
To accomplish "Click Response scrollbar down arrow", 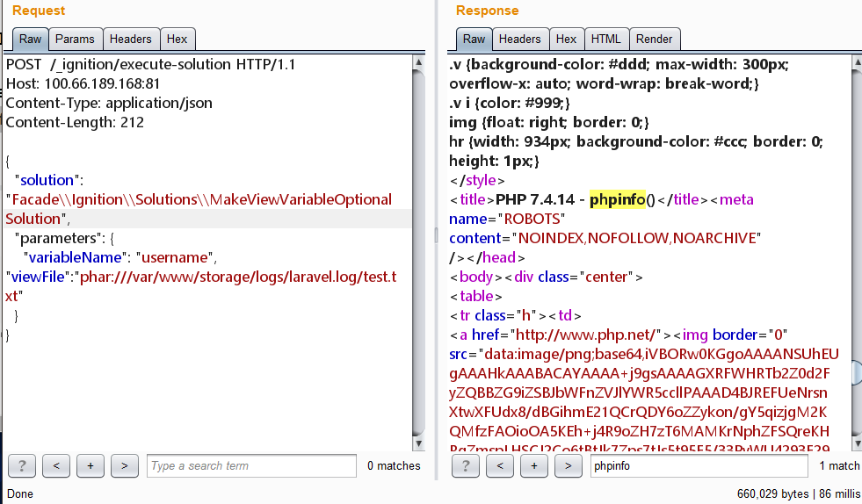I will (x=857, y=443).
